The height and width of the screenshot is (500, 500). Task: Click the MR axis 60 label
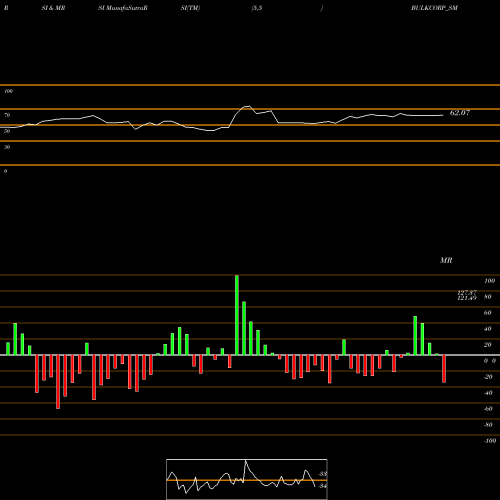(x=488, y=313)
